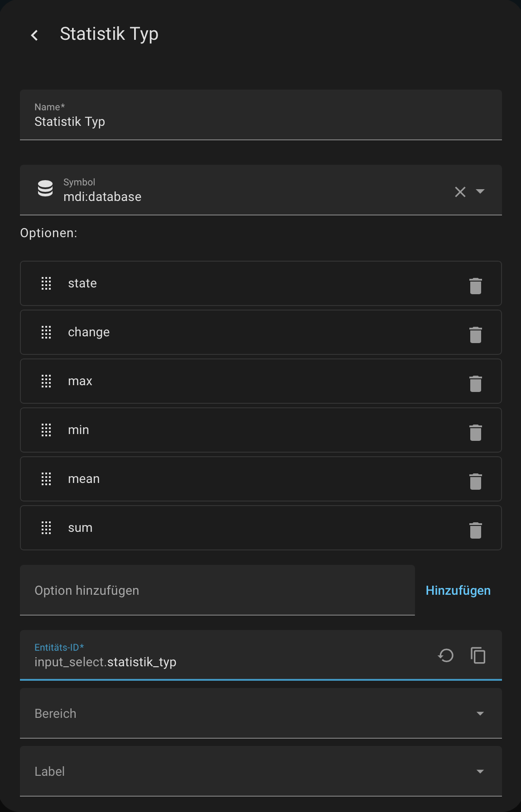The image size is (521, 812).
Task: Delete the 'state' option
Action: (x=475, y=286)
